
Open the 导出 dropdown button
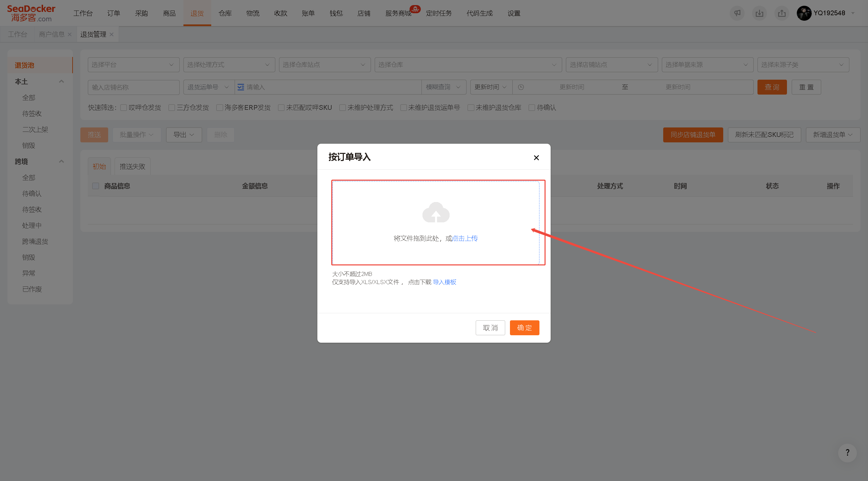[x=184, y=135]
